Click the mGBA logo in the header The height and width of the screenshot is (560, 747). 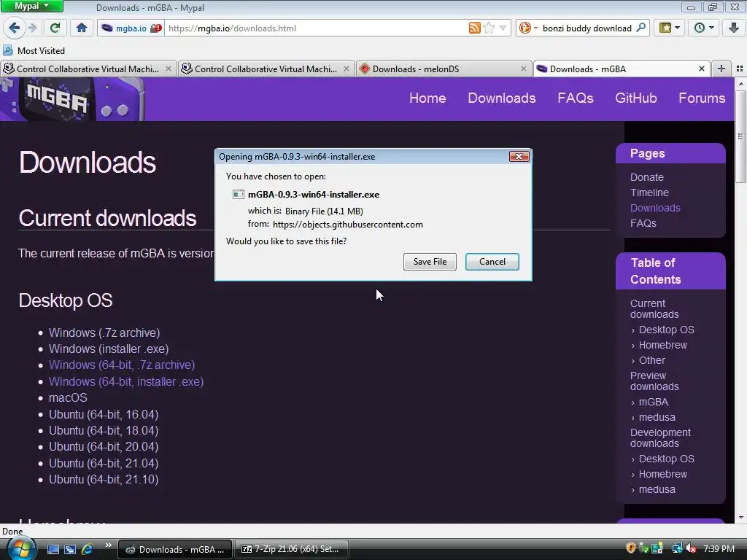[x=71, y=99]
